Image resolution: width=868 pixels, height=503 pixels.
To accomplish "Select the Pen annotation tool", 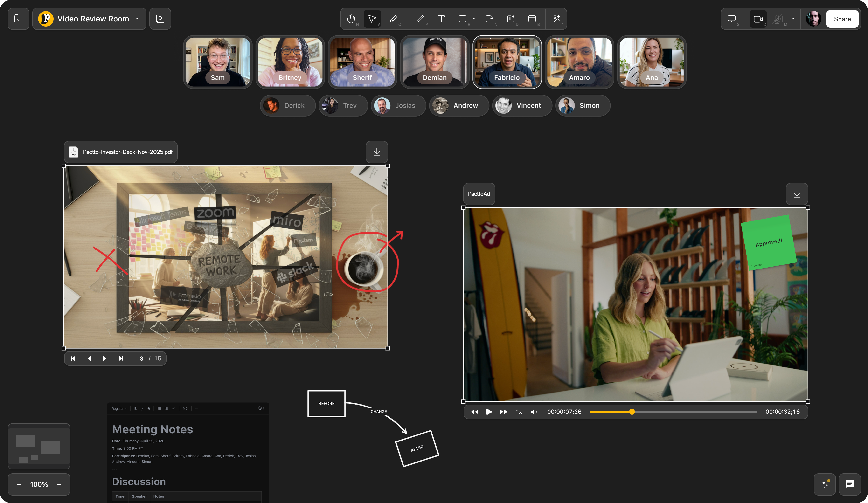I will point(420,19).
